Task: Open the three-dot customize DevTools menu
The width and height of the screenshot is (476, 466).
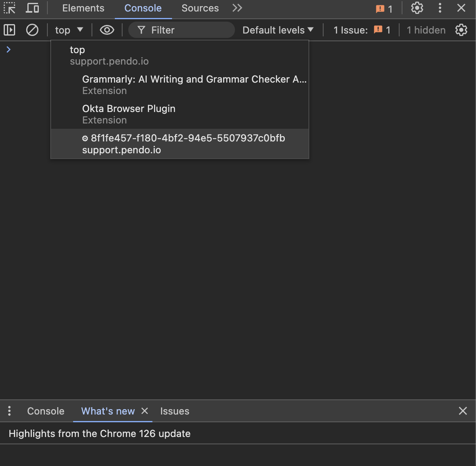Action: pyautogui.click(x=440, y=8)
